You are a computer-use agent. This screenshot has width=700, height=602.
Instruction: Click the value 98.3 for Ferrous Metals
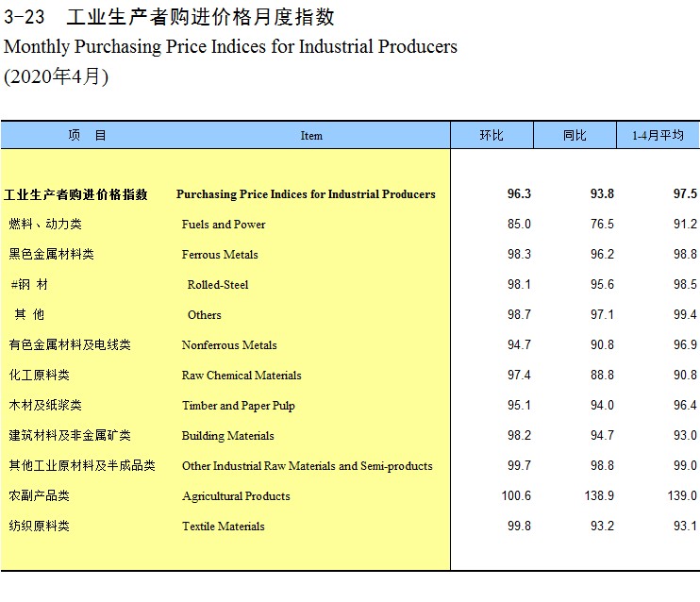point(519,254)
